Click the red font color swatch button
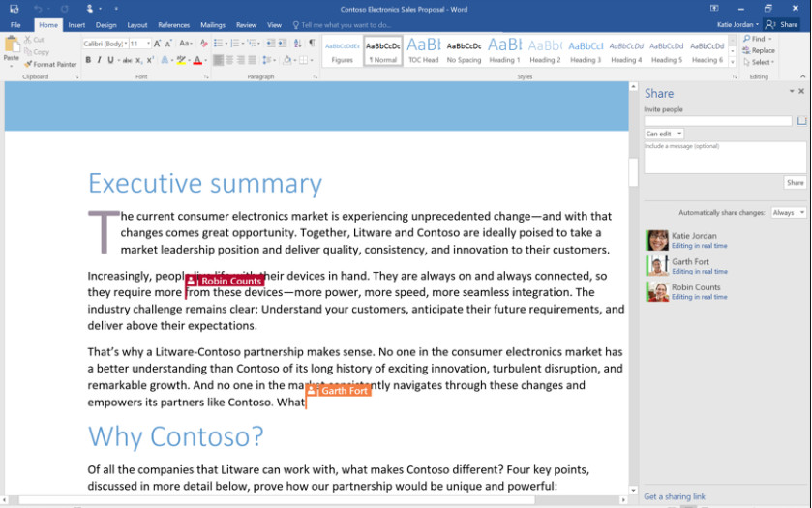The width and height of the screenshot is (812, 508). (x=197, y=60)
